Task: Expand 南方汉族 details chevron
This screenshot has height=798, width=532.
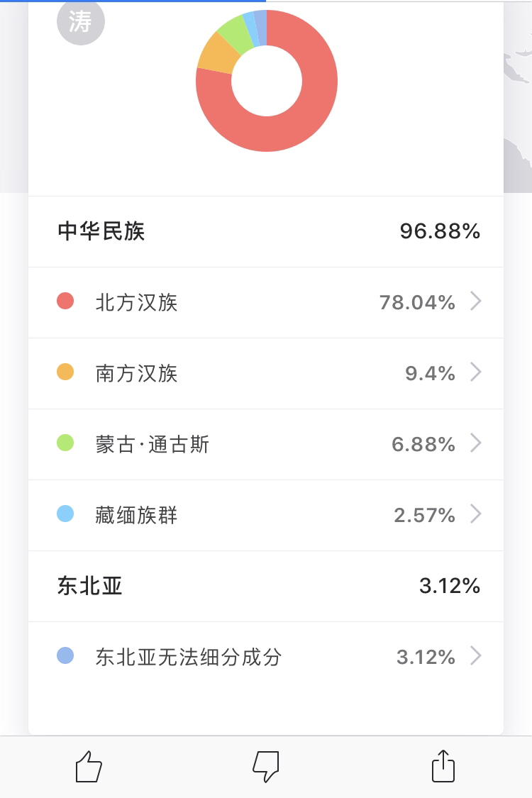Action: click(x=475, y=372)
